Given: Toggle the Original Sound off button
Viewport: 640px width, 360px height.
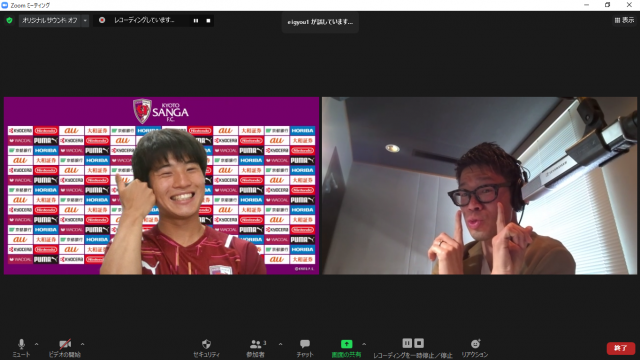Looking at the screenshot, I should (50, 20).
